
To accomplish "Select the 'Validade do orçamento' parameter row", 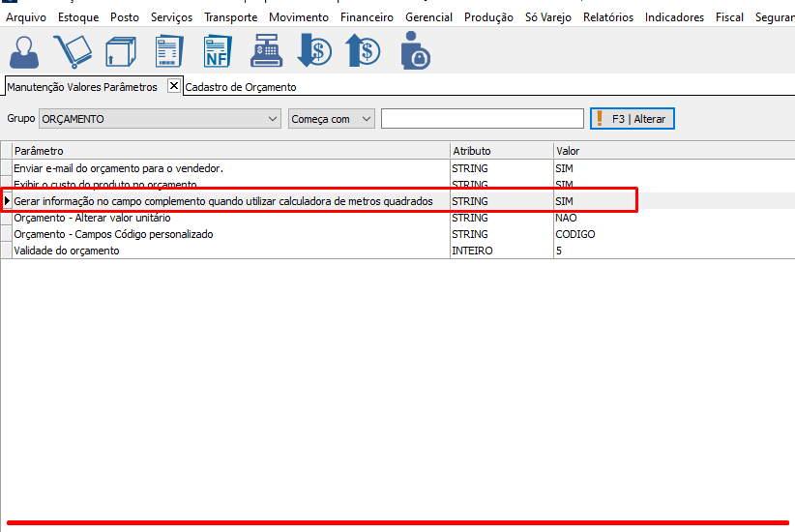I will pyautogui.click(x=67, y=251).
